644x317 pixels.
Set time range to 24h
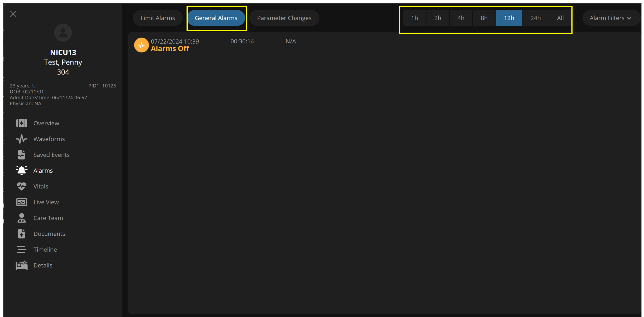(535, 18)
